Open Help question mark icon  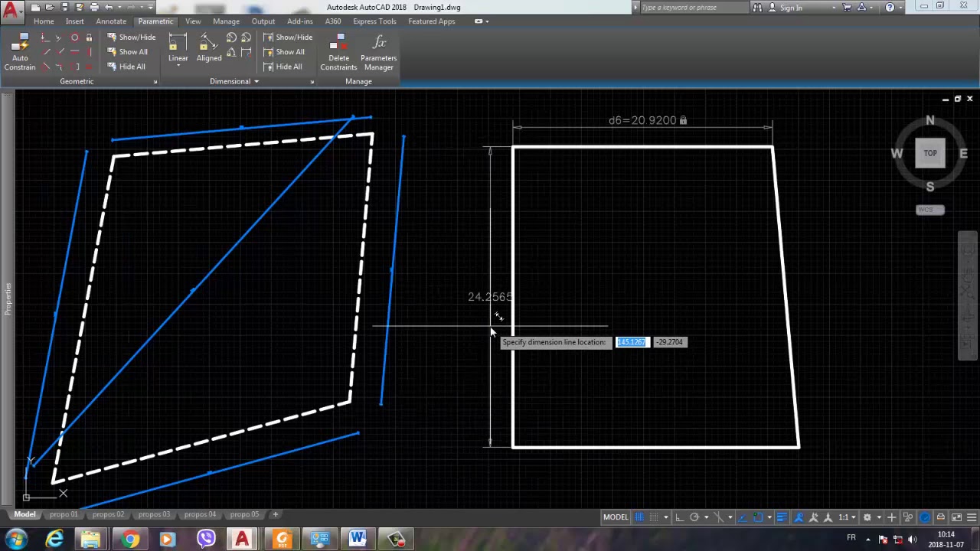click(x=890, y=8)
